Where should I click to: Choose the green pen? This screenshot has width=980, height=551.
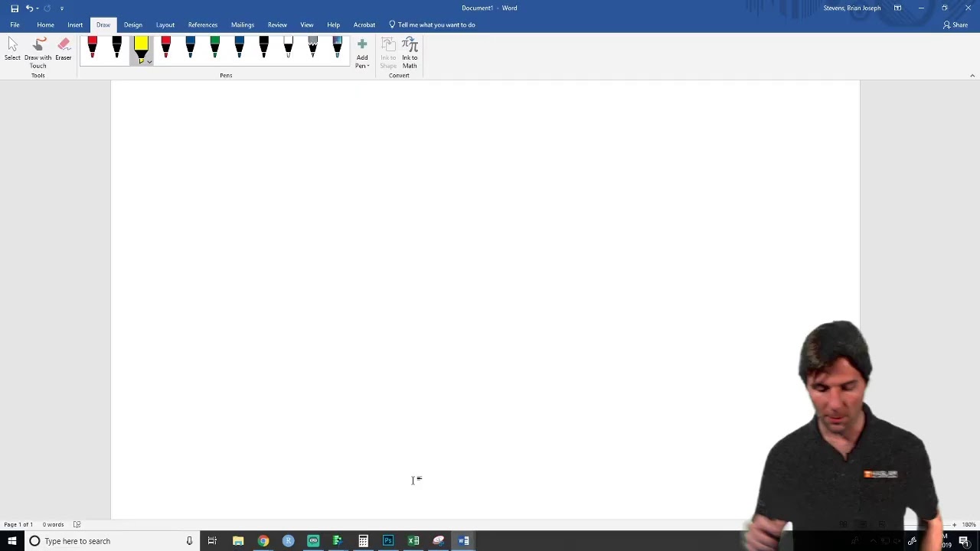click(215, 47)
